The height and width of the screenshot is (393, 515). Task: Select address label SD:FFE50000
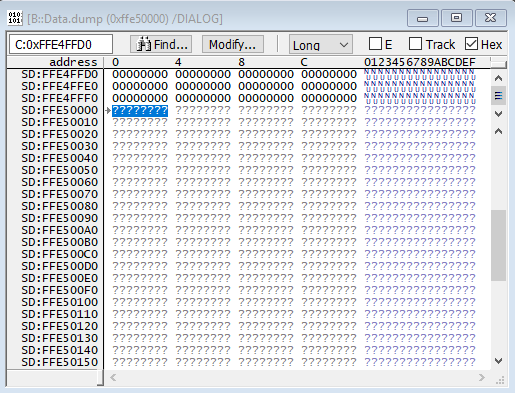coord(60,110)
